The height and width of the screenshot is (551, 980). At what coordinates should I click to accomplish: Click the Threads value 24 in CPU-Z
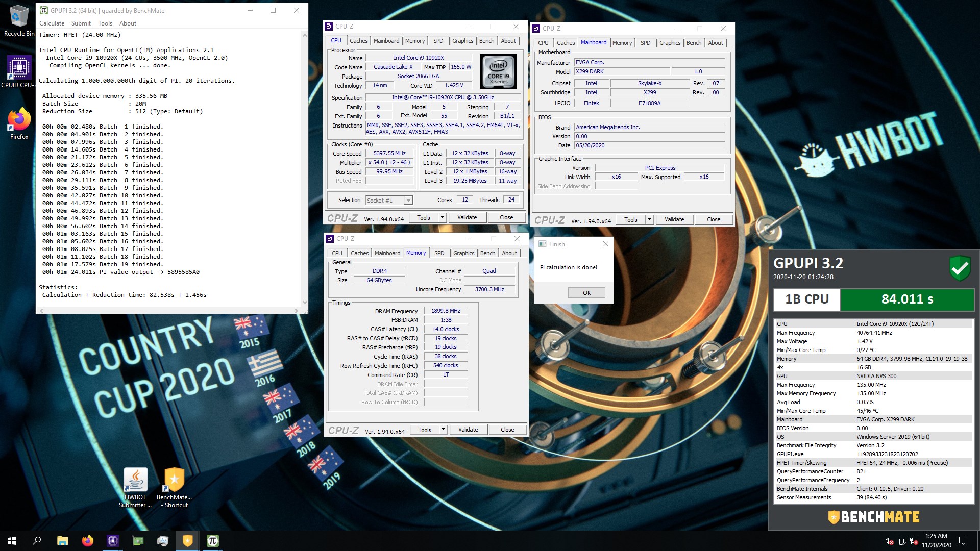(511, 199)
